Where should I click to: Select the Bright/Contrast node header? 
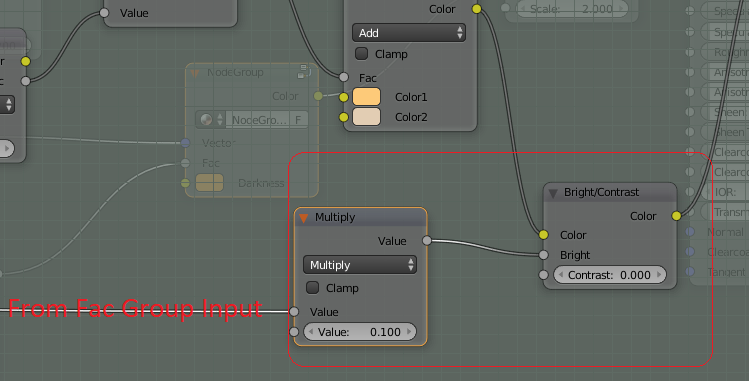point(610,192)
